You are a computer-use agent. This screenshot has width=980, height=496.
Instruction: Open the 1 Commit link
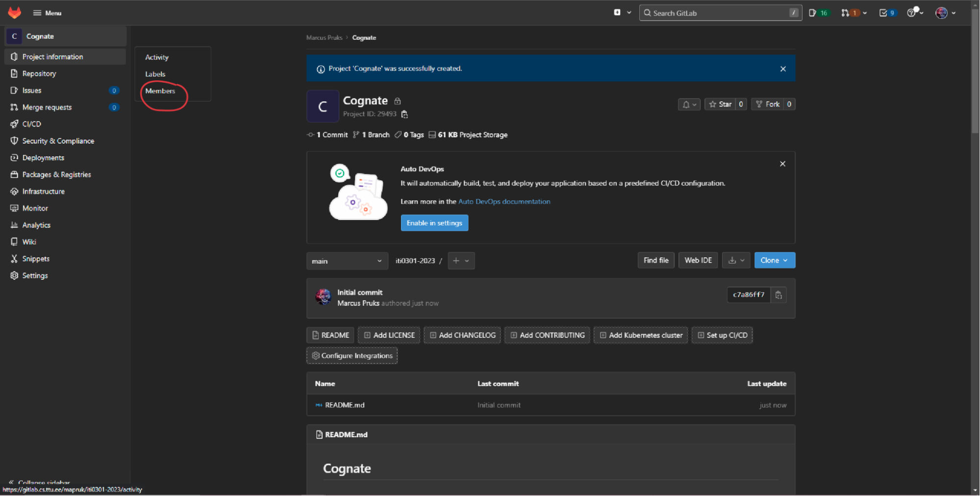(327, 135)
